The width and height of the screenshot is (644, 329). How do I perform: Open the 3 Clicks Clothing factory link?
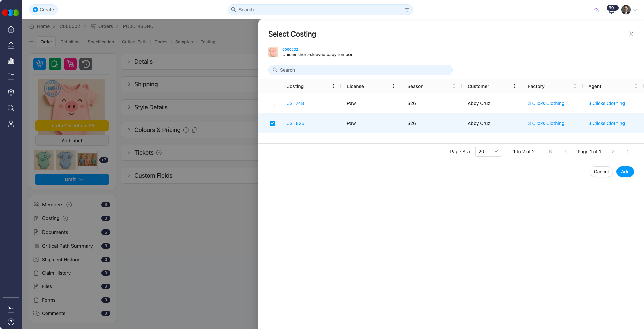point(546,103)
